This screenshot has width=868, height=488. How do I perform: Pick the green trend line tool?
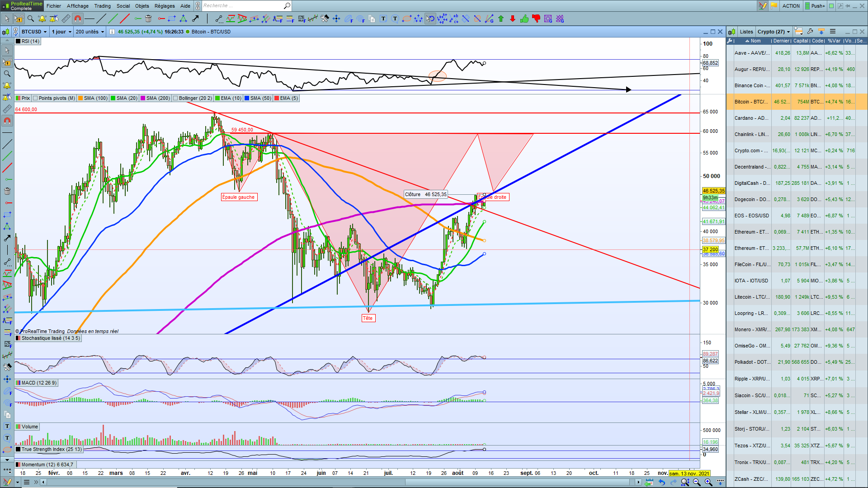tap(113, 19)
